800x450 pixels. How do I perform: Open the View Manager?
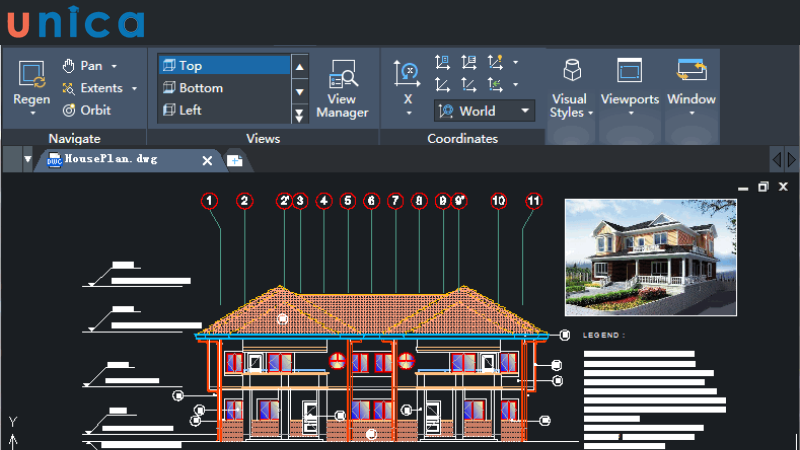(x=342, y=90)
